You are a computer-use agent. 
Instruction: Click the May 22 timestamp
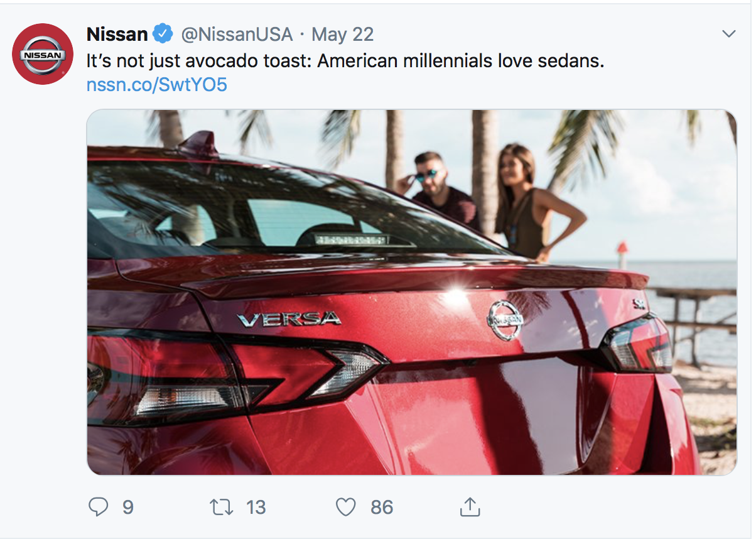(342, 35)
